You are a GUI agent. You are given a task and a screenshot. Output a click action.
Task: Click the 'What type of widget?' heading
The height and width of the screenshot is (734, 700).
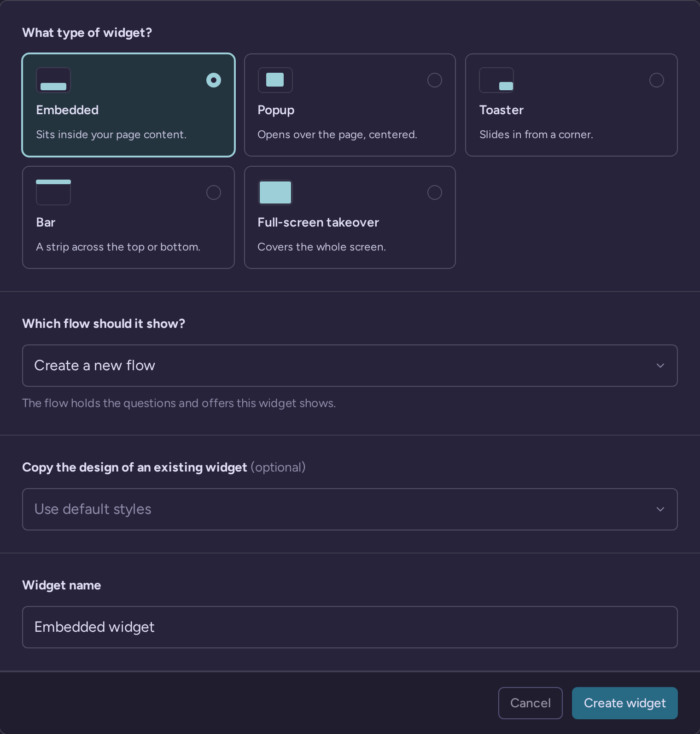87,33
